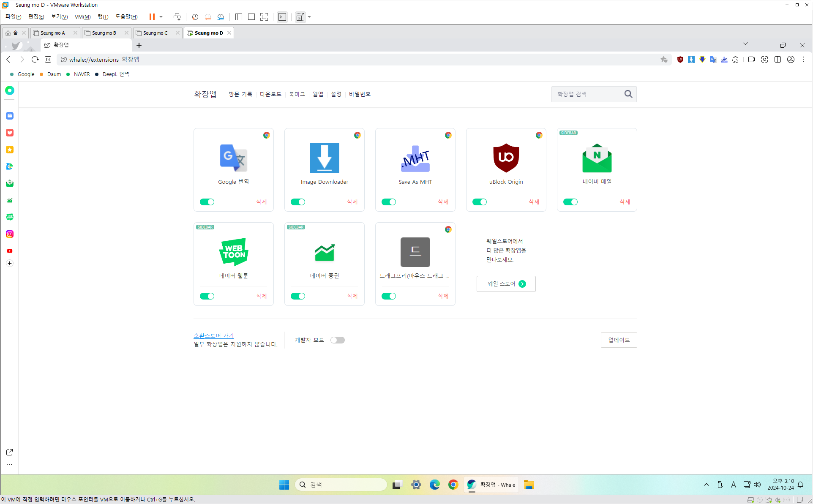The image size is (813, 504).
Task: Expand the VMware view mode dropdown arrow
Action: [x=309, y=17]
